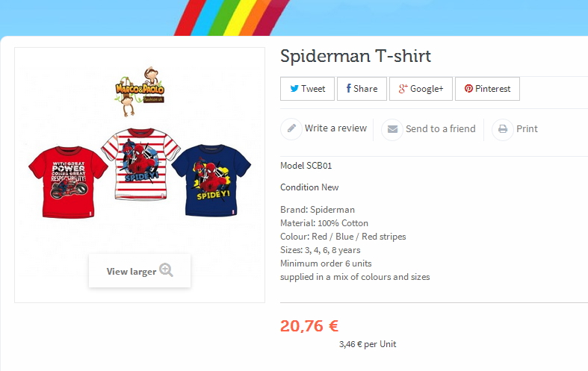Click the pencil review icon
Image resolution: width=588 pixels, height=371 pixels.
click(x=291, y=128)
